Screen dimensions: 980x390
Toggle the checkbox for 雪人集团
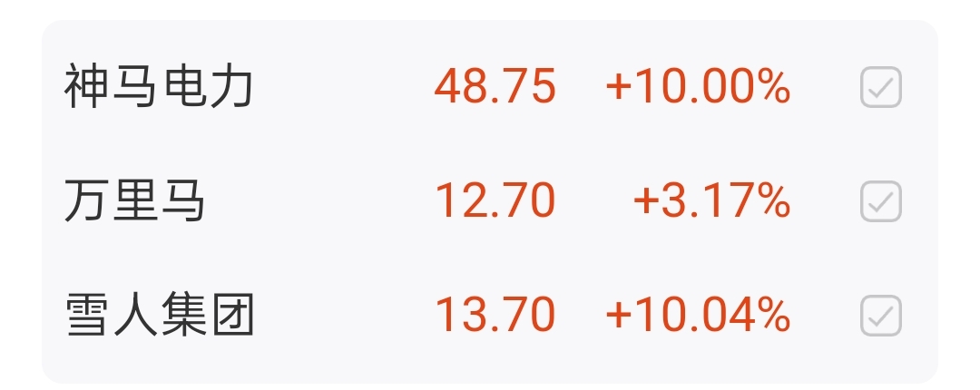[x=880, y=315]
